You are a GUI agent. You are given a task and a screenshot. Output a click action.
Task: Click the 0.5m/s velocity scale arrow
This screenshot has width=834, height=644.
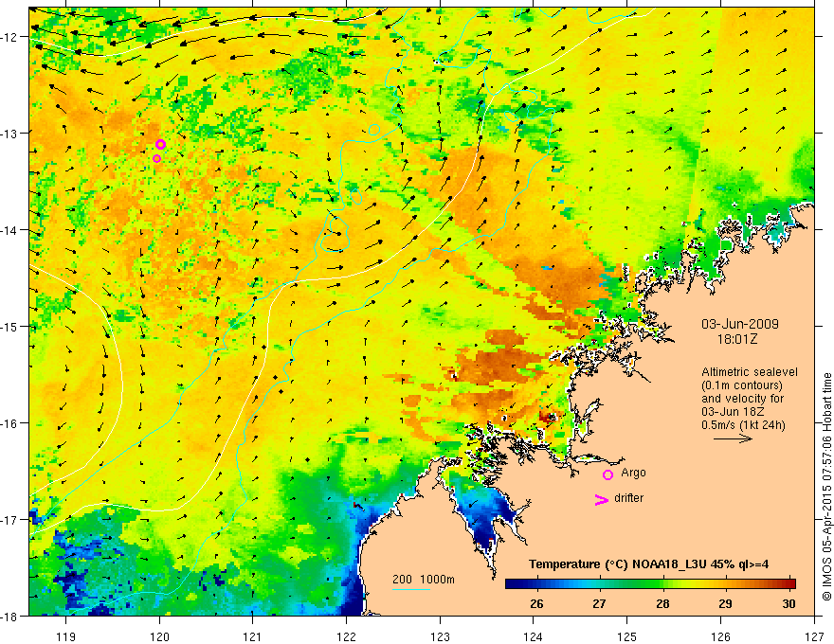point(733,438)
